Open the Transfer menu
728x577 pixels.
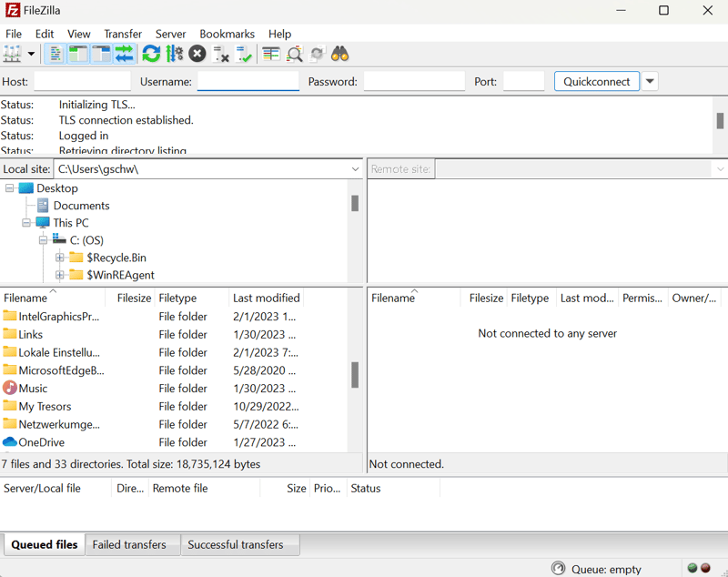[123, 34]
